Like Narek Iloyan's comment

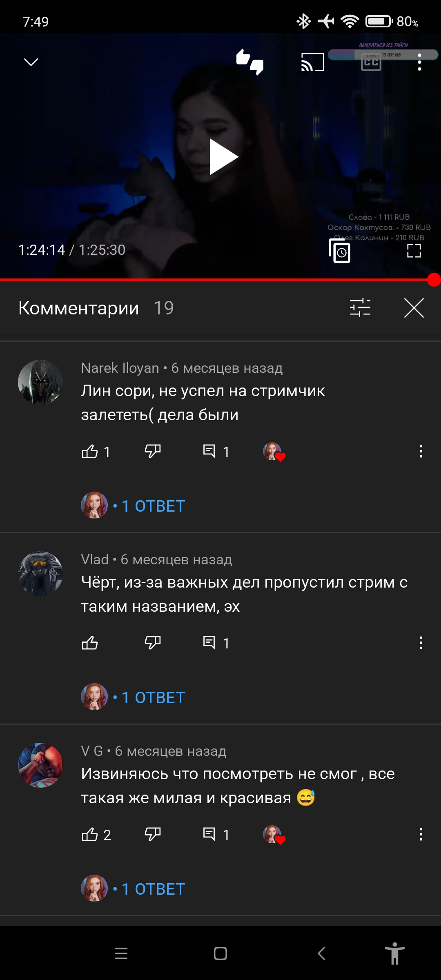click(90, 452)
